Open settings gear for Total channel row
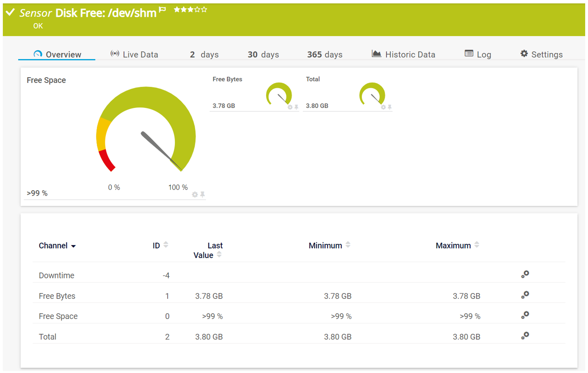The width and height of the screenshot is (588, 373). (x=525, y=335)
